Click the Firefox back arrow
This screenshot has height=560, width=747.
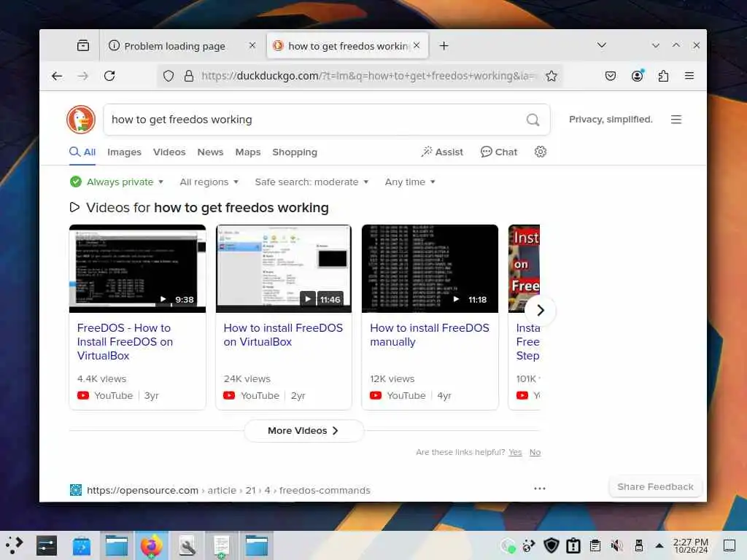[57, 76]
